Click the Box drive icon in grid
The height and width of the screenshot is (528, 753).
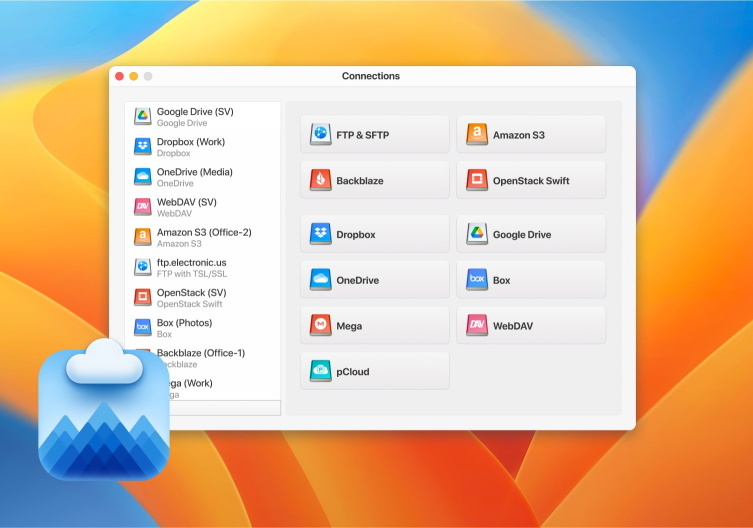coord(477,280)
